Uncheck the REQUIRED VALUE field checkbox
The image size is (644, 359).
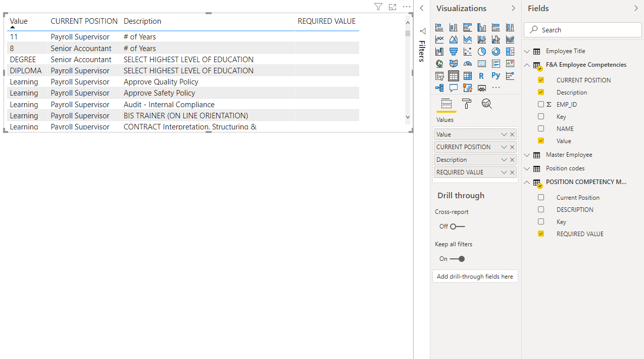coord(541,234)
